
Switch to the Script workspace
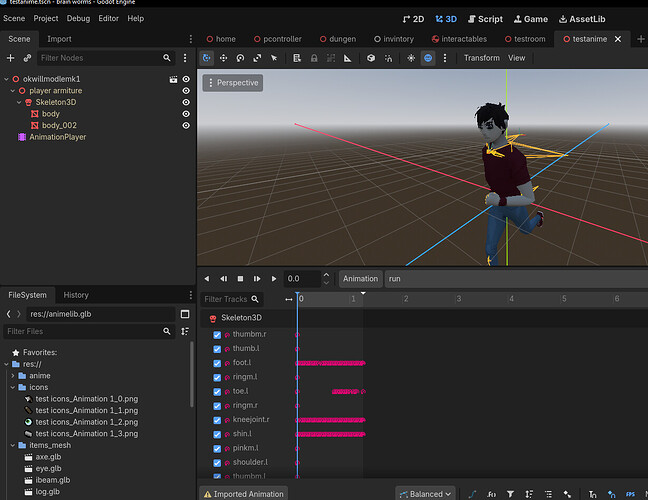485,19
